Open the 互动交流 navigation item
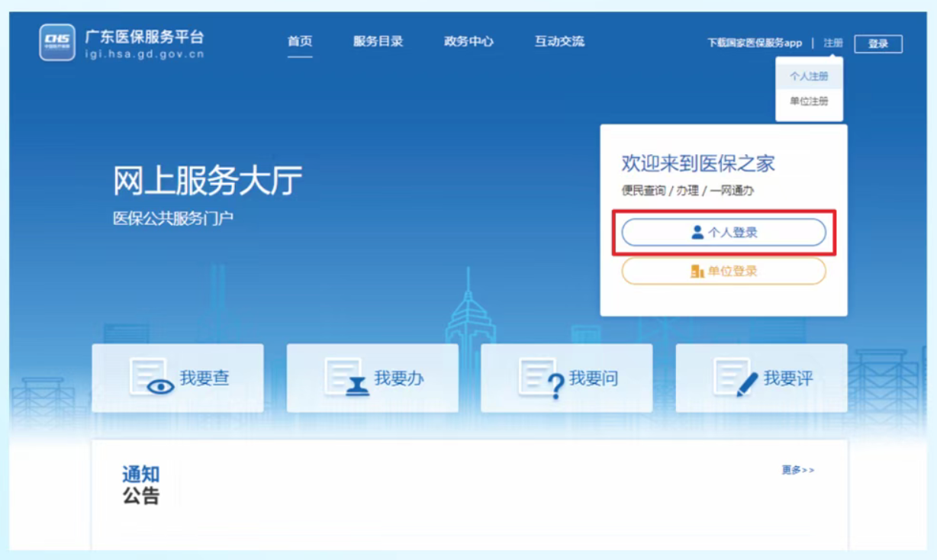Viewport: 937px width, 560px height. click(559, 42)
